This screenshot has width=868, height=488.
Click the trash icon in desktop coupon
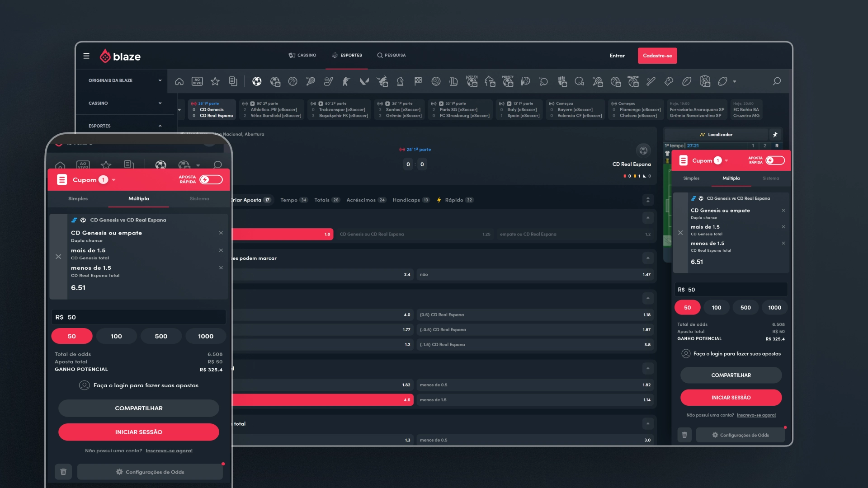(x=684, y=435)
